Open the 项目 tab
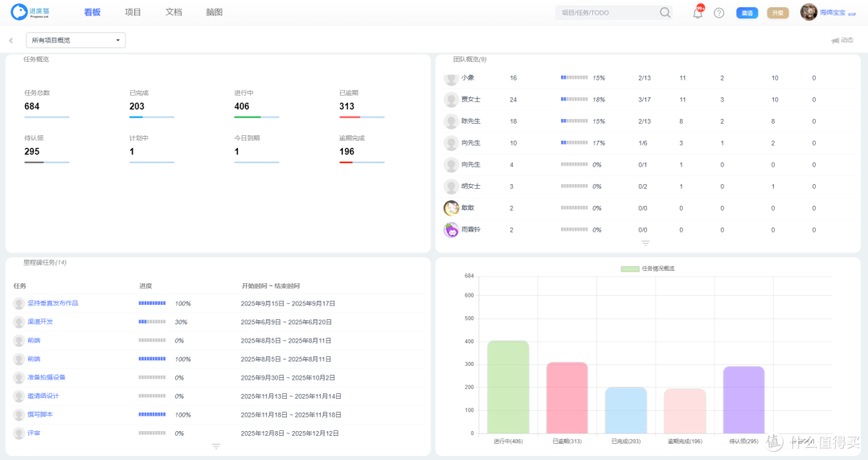This screenshot has width=868, height=460. (133, 12)
